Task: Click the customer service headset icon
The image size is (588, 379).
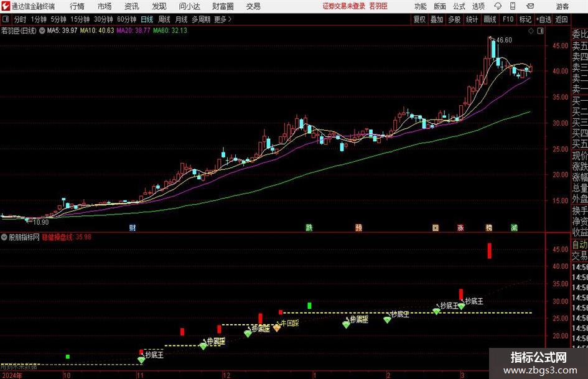Action: click(498, 6)
